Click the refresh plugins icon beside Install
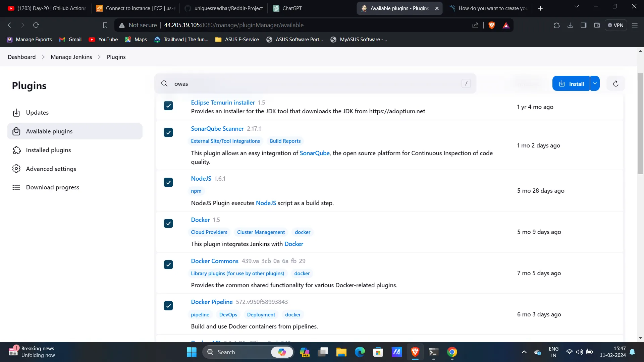This screenshot has width=644, height=362. [615, 84]
